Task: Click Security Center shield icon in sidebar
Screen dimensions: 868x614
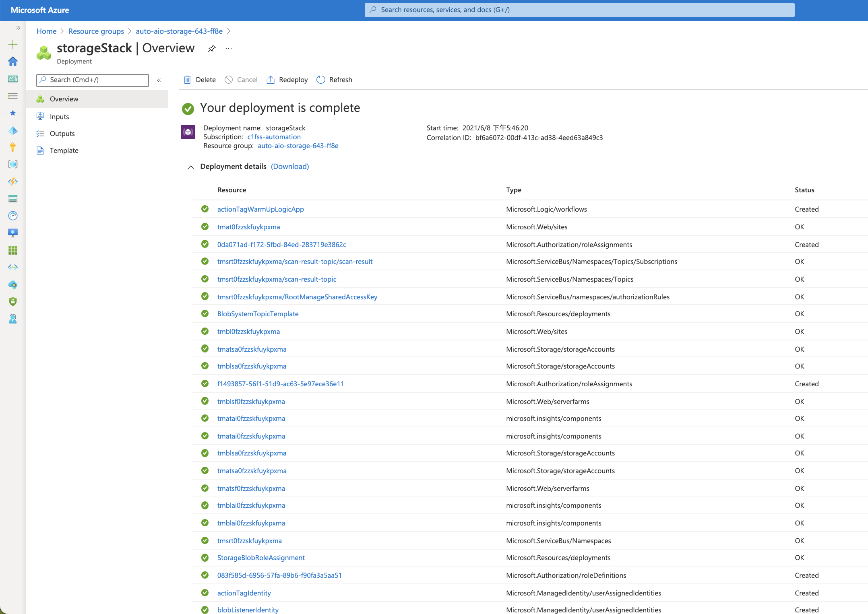Action: 13,302
